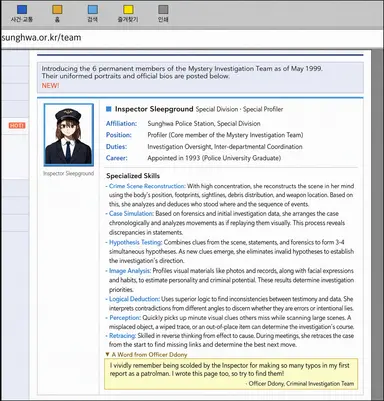This screenshot has height=401, width=384.
Task: Click blue square bullet beside Inspector Sleepground
Action: point(108,109)
